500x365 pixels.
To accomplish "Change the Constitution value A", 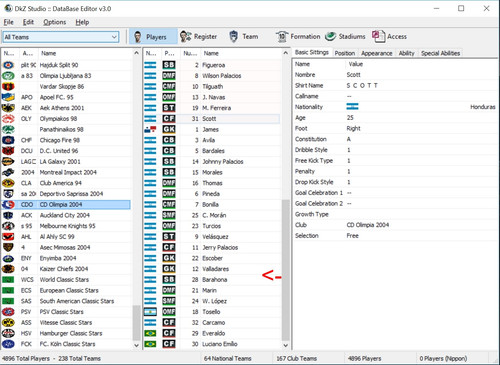I will [x=349, y=139].
